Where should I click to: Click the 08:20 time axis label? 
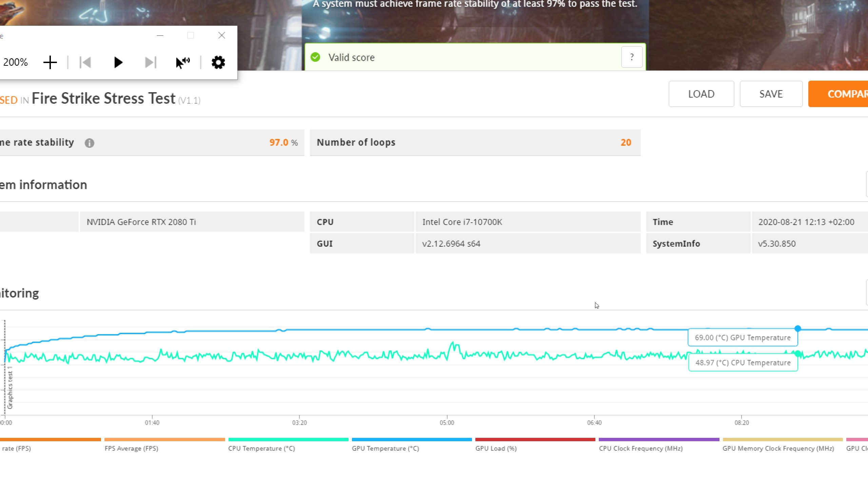point(742,423)
